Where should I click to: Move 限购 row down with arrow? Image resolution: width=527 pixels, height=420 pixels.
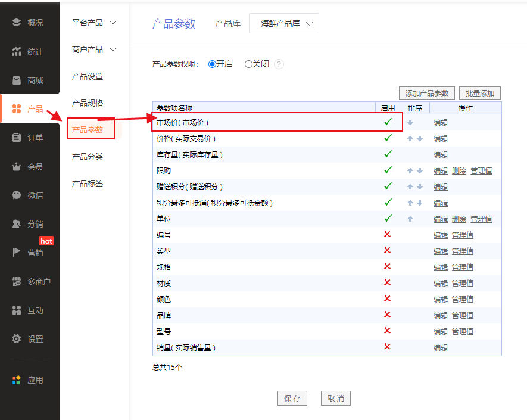pos(420,171)
